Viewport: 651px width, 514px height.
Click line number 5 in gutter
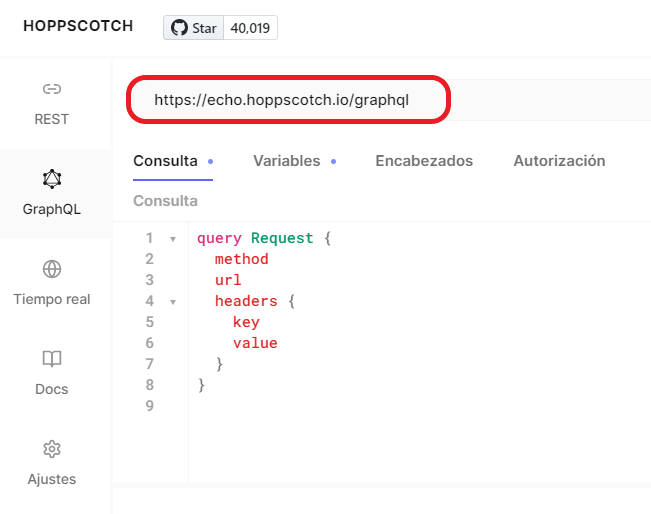pos(149,322)
